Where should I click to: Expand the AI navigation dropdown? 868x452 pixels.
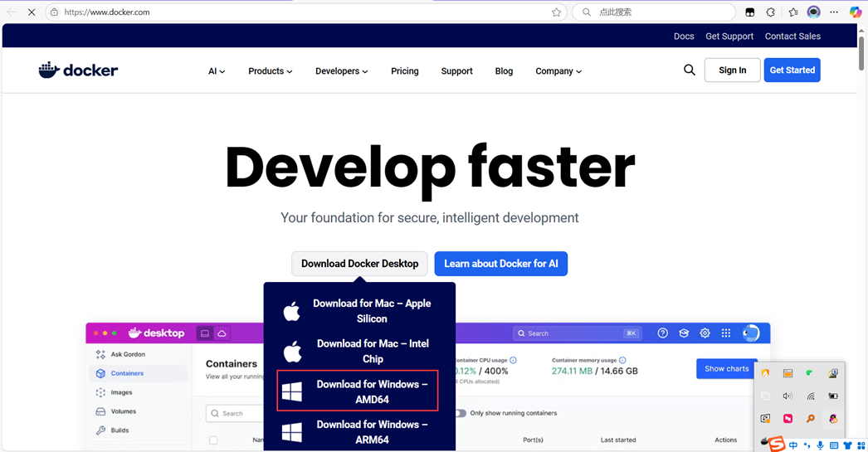[x=217, y=70]
